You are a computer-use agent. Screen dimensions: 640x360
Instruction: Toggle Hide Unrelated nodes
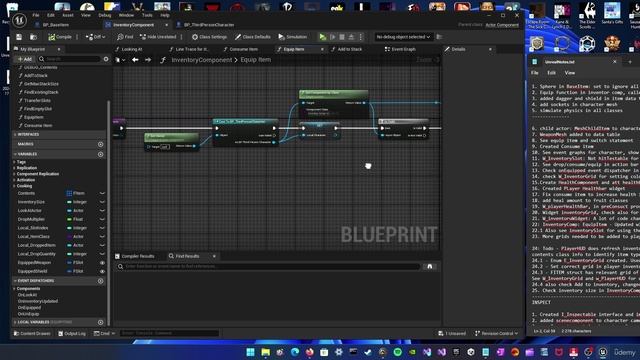point(158,37)
